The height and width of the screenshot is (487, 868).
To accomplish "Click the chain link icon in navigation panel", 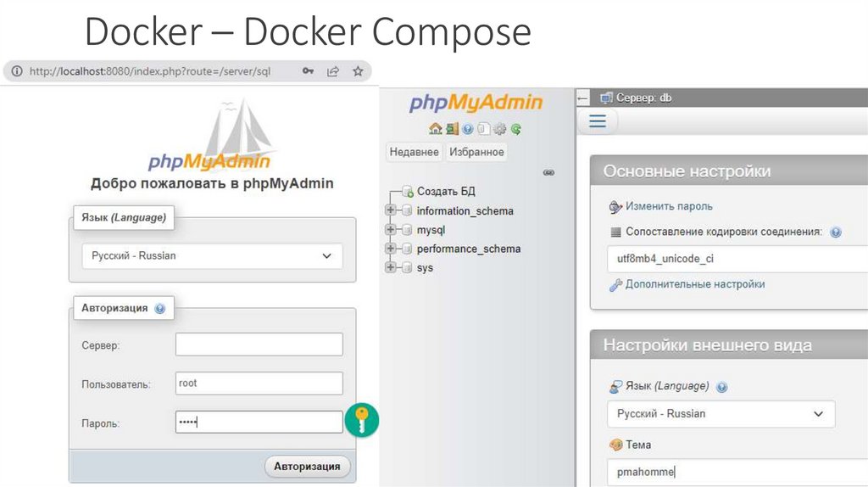I will 548,172.
